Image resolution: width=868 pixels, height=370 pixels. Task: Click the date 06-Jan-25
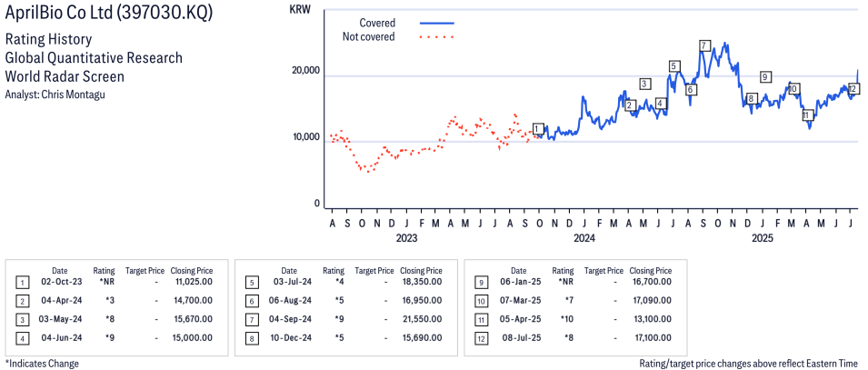[521, 282]
